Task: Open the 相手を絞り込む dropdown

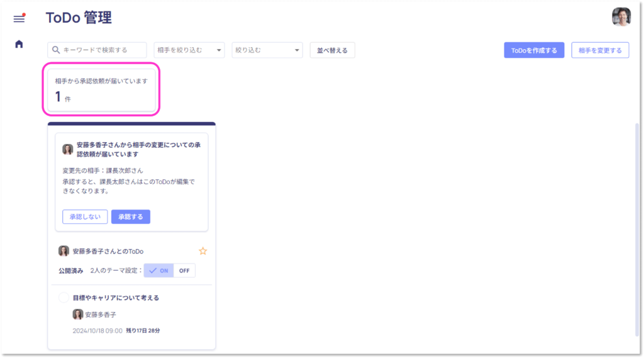Action: pyautogui.click(x=189, y=50)
